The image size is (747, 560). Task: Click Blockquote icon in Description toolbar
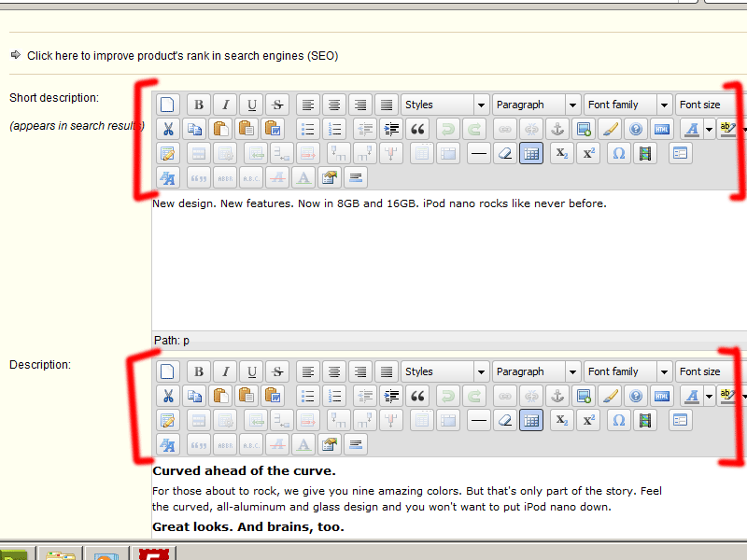417,396
